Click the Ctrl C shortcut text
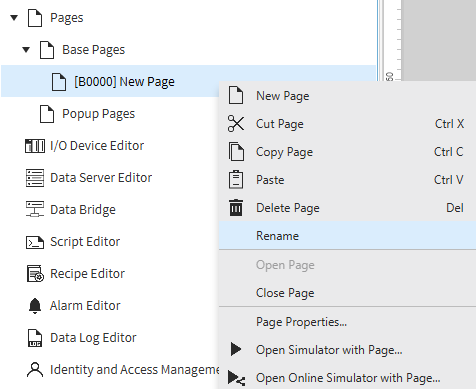The width and height of the screenshot is (476, 389). tap(449, 152)
